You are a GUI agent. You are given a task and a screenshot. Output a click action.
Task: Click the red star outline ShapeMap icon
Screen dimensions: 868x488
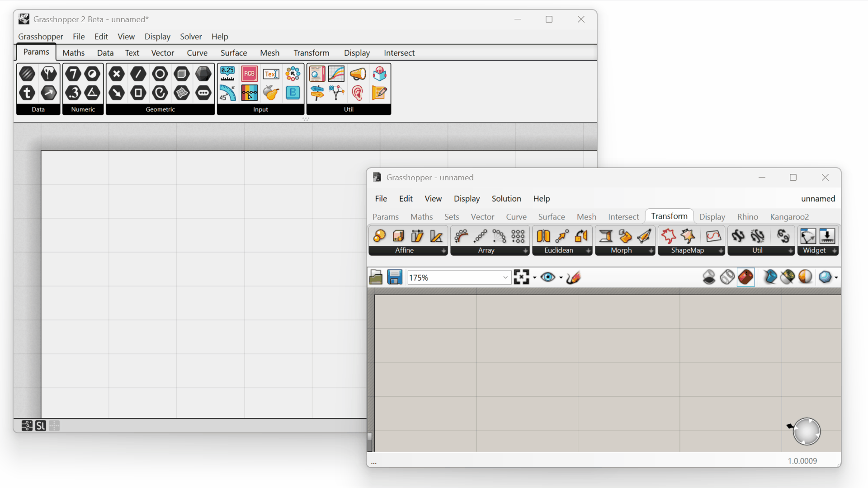(x=669, y=236)
